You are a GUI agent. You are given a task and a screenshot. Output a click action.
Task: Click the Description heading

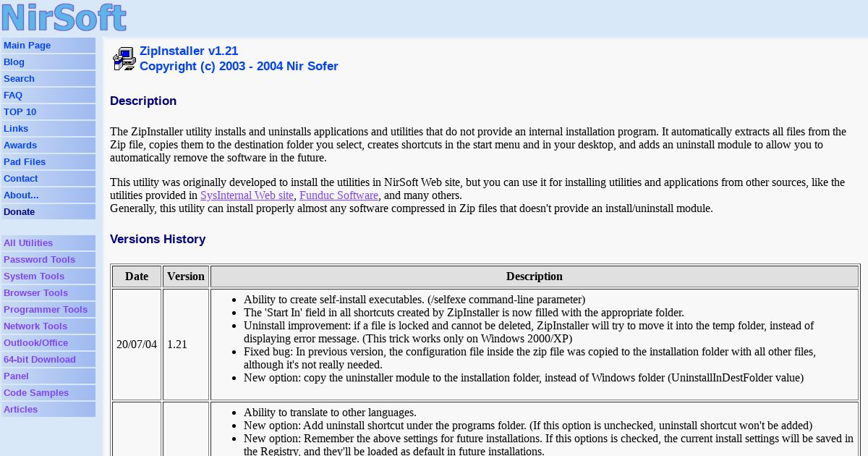point(143,101)
